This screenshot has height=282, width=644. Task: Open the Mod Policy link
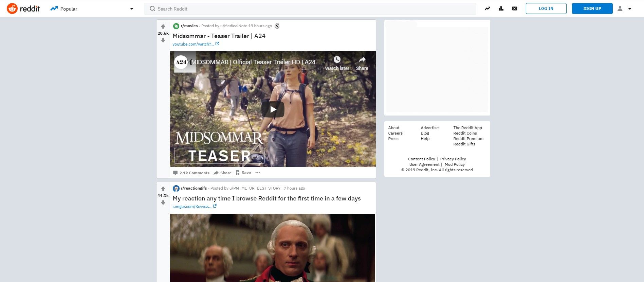pyautogui.click(x=455, y=164)
